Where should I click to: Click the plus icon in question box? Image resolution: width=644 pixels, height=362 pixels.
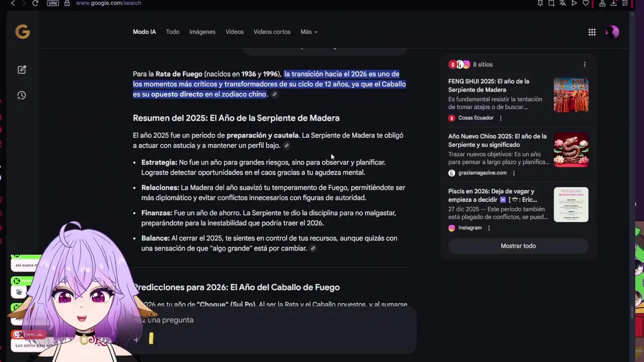click(136, 340)
